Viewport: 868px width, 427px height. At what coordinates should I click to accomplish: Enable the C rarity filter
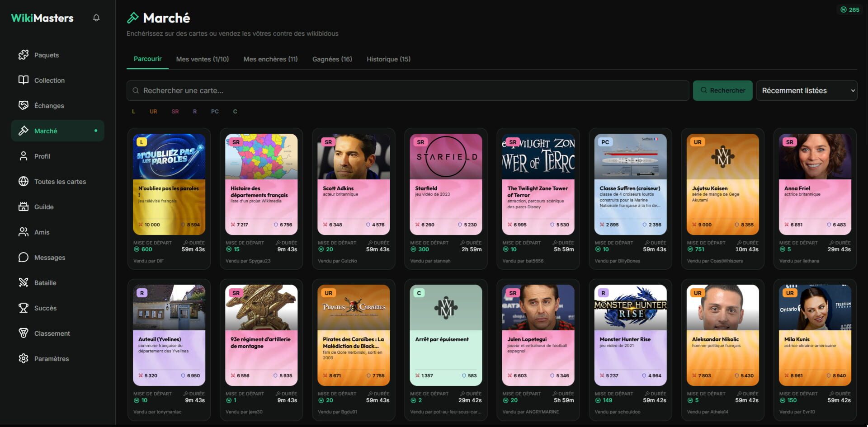click(x=235, y=112)
